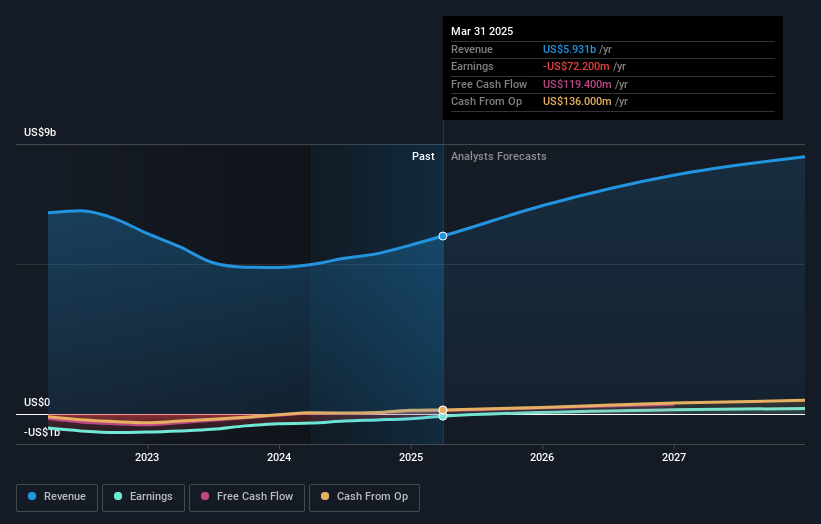Screen dimensions: 821x524
Task: Toggle the Earnings legend series
Action: pos(143,497)
